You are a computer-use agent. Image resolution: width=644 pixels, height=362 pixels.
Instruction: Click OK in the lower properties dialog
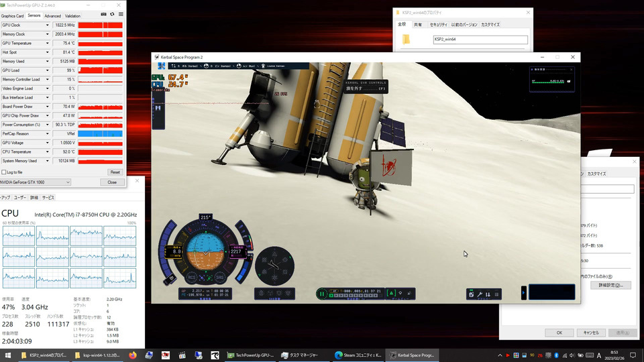click(559, 333)
